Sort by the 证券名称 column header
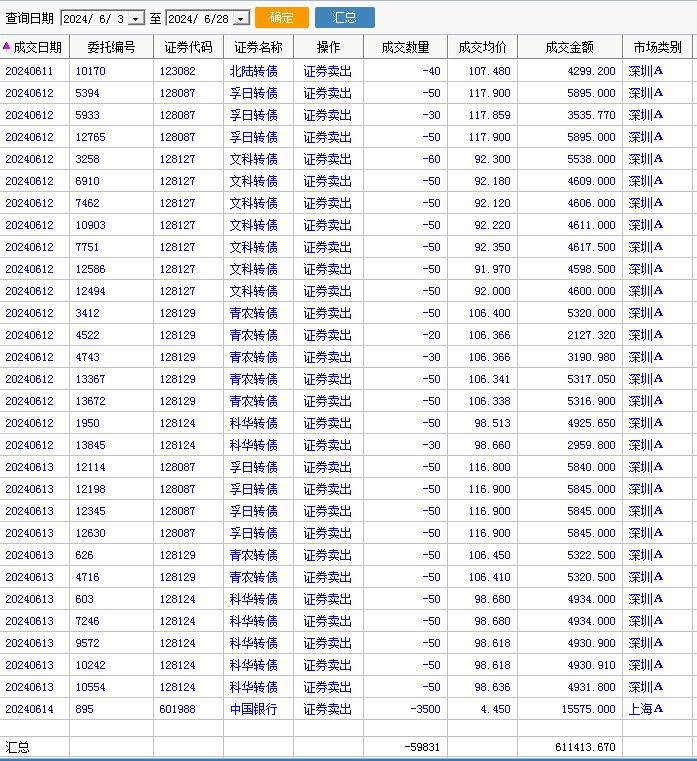 [x=258, y=47]
